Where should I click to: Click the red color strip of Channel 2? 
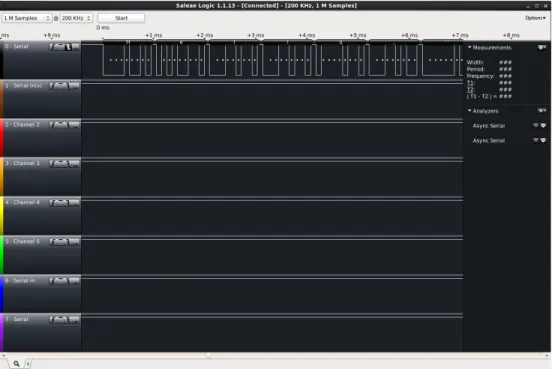coord(2,138)
